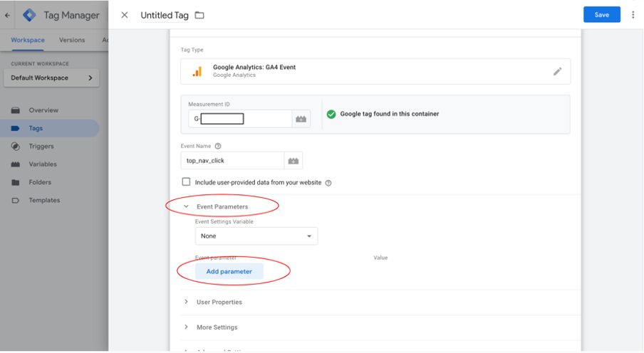This screenshot has height=353, width=644.
Task: Click the Overview briefcase icon
Action: coord(16,110)
